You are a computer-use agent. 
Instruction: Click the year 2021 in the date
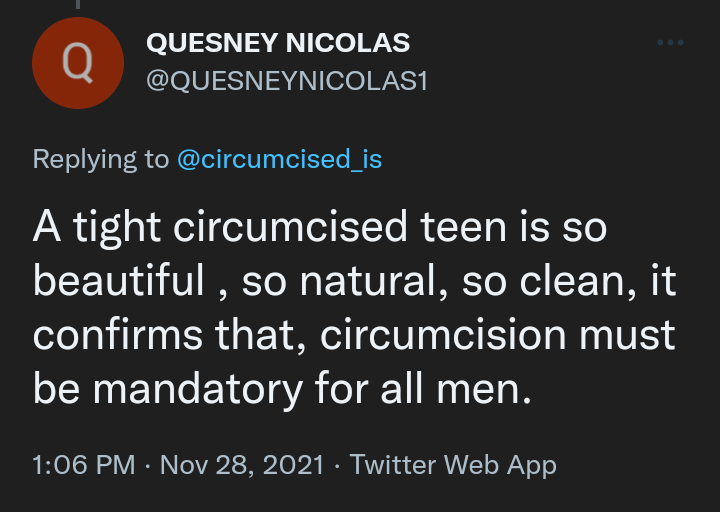[297, 465]
